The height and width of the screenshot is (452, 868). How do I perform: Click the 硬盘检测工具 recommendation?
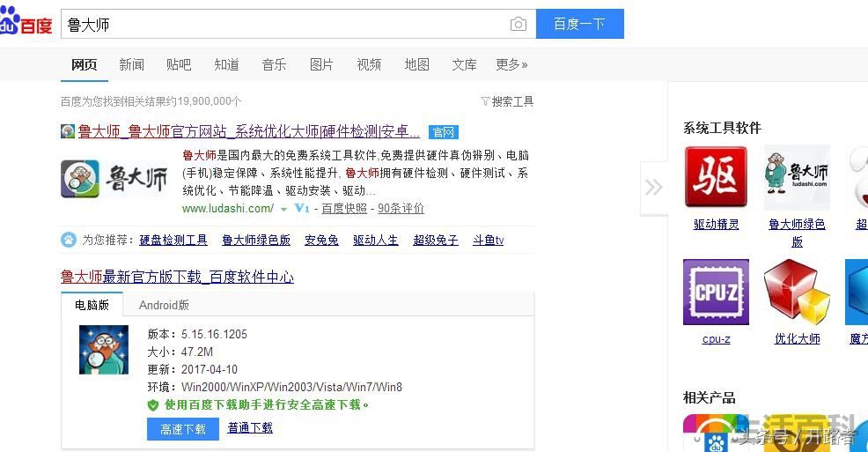[x=173, y=240]
